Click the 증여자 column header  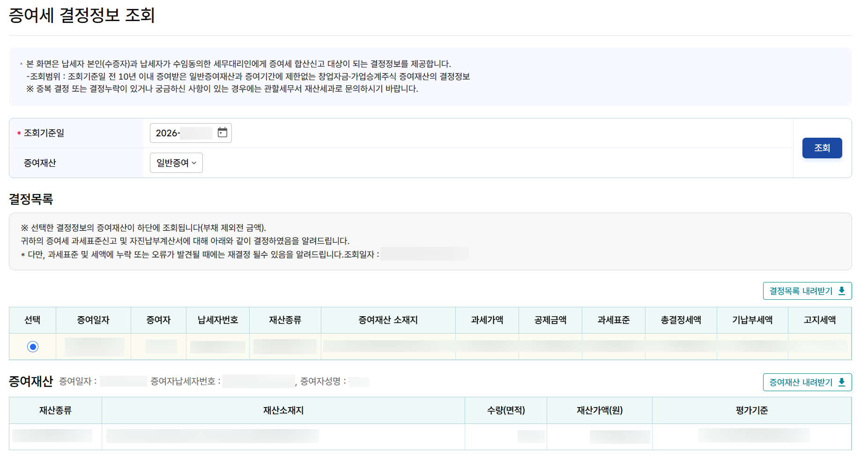point(158,320)
